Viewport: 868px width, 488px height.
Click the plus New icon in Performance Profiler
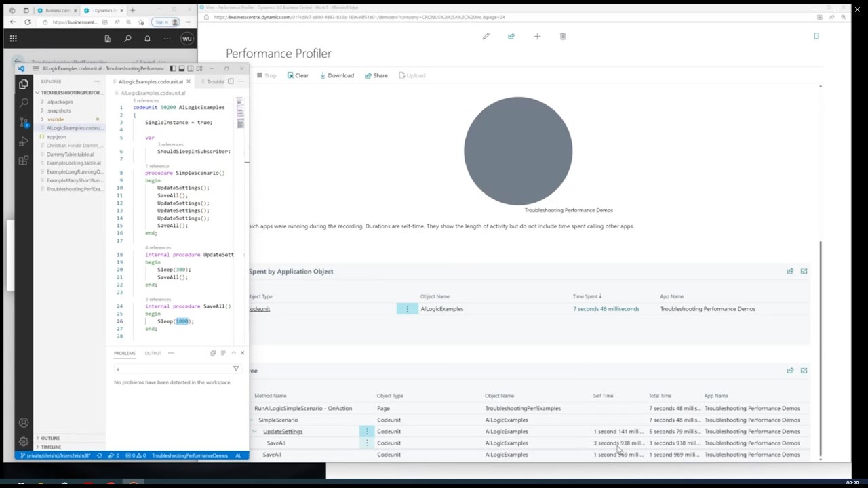537,36
